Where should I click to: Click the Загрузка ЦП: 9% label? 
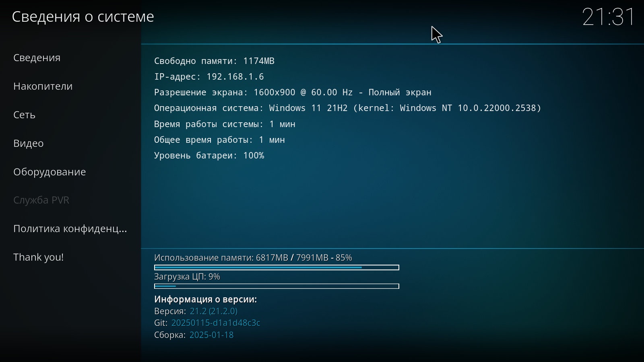tap(187, 277)
